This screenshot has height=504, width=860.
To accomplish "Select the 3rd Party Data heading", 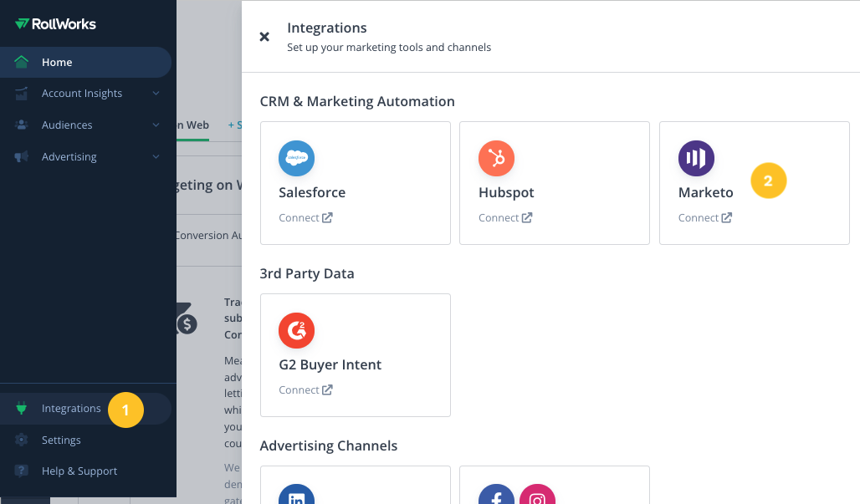I will click(x=307, y=273).
